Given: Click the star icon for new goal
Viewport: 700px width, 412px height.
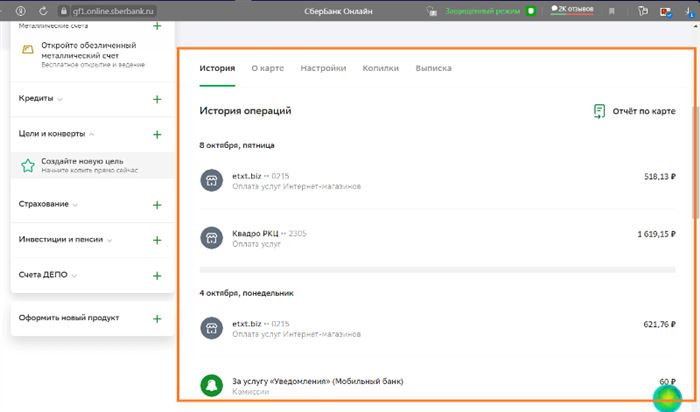Looking at the screenshot, I should [28, 166].
